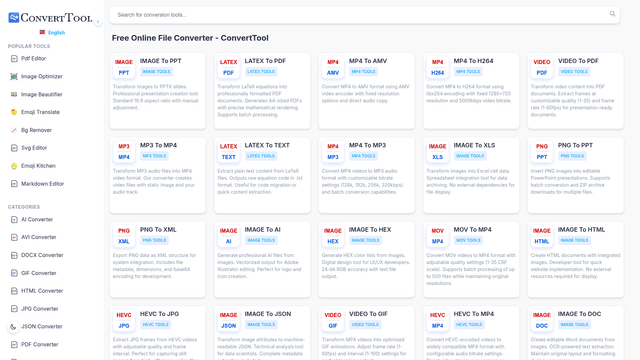This screenshot has width=640, height=360.
Task: Click HEVC TOOLS tag under HEVC To JPG
Action: [x=156, y=325]
